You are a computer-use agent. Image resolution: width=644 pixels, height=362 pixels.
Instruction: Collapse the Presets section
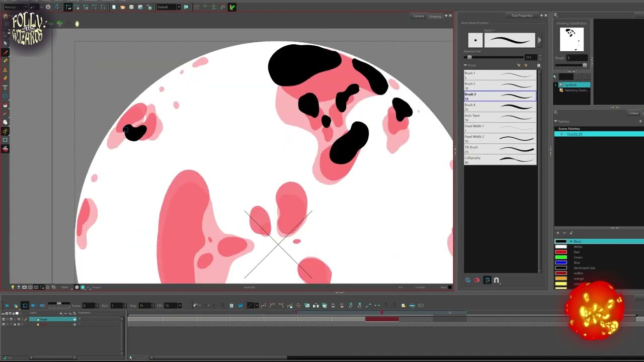point(465,65)
